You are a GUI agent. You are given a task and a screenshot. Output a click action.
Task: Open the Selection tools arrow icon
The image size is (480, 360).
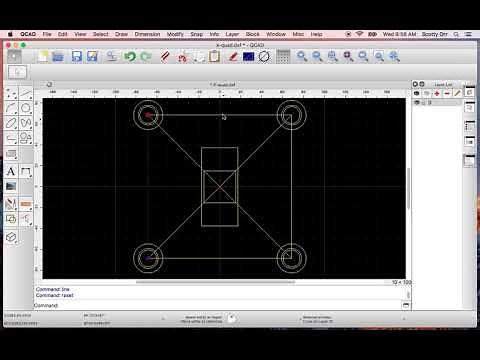coord(26,219)
